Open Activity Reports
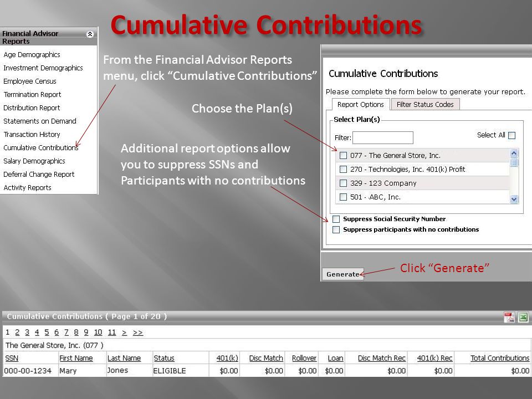Screen dimensions: 532x399 pos(27,188)
